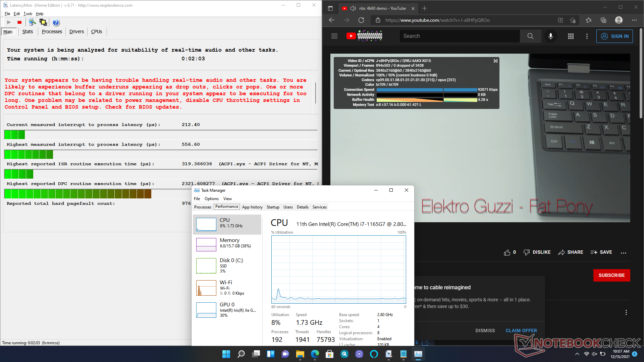The image size is (644, 362).
Task: Click into the YouTube Search field
Action: pyautogui.click(x=460, y=36)
